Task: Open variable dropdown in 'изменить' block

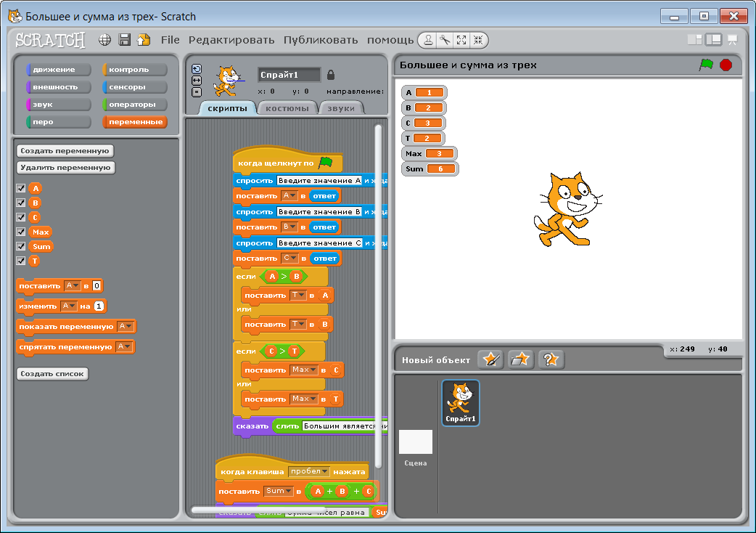Action: pos(68,306)
